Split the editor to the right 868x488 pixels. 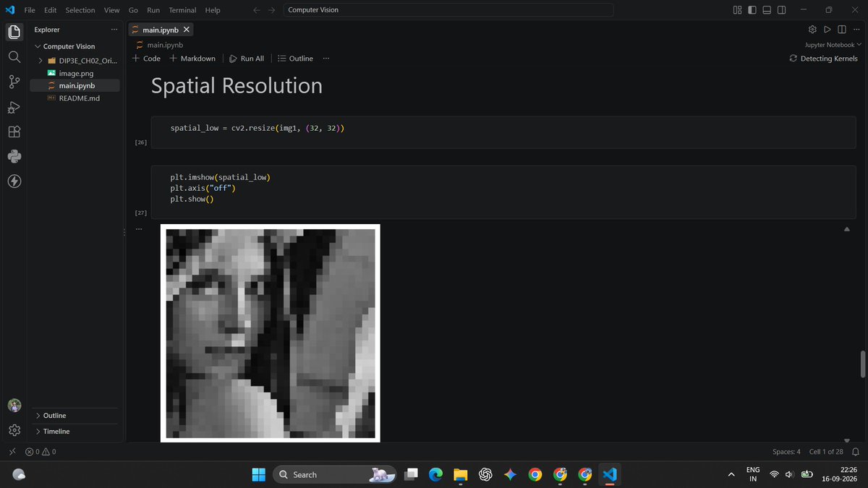click(842, 30)
